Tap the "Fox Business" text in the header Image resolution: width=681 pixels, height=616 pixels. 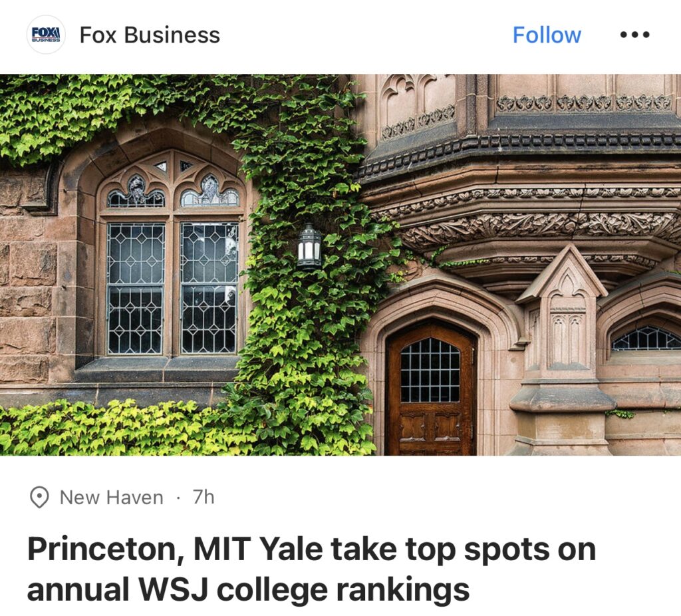pyautogui.click(x=150, y=35)
